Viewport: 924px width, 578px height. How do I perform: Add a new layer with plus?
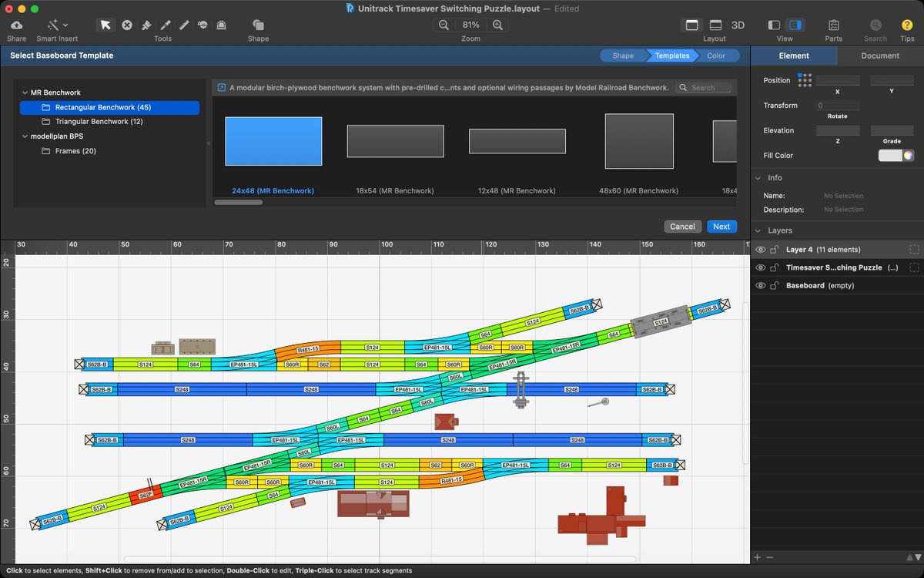pyautogui.click(x=758, y=556)
